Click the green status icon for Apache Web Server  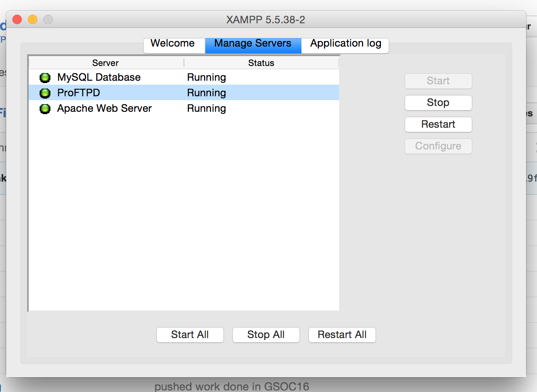tap(45, 109)
